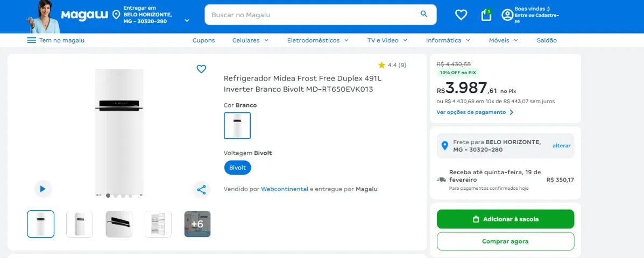Click Entre ou Cadastre-se link
This screenshot has width=644, height=258.
coord(537,18)
